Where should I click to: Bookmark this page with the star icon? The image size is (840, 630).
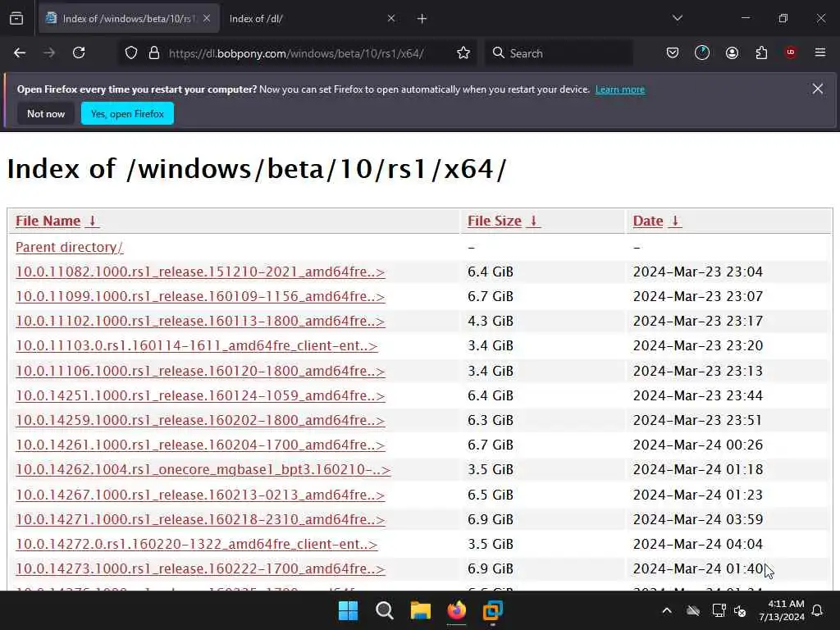pyautogui.click(x=463, y=53)
